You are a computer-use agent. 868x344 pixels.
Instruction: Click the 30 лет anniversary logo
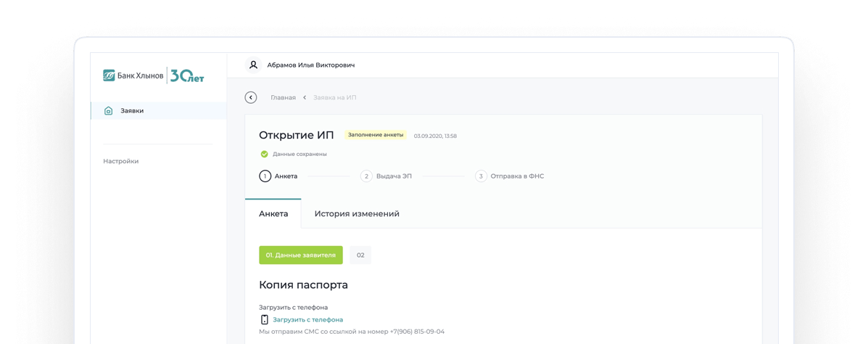187,76
